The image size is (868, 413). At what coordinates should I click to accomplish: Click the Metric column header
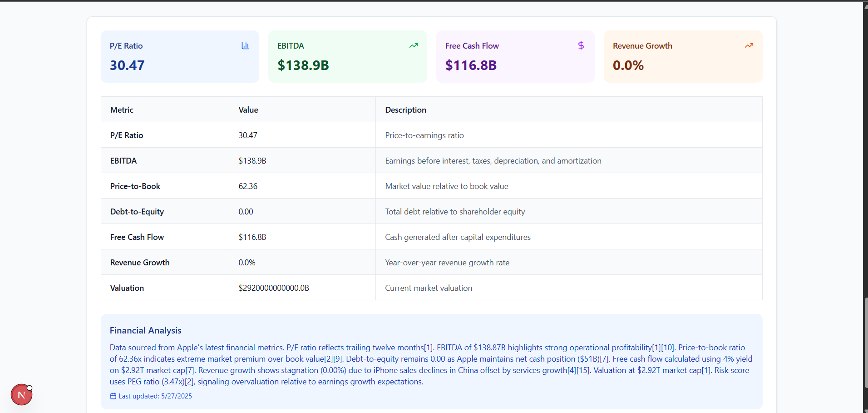click(122, 110)
